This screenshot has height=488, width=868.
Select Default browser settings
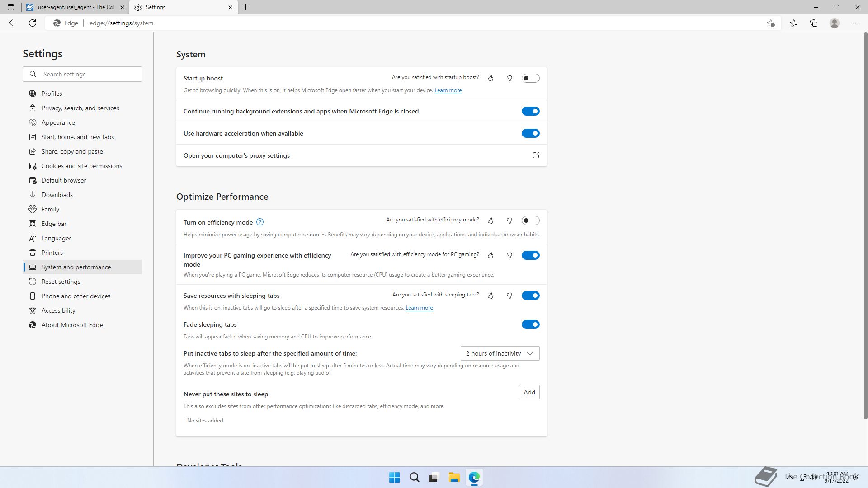click(x=82, y=180)
